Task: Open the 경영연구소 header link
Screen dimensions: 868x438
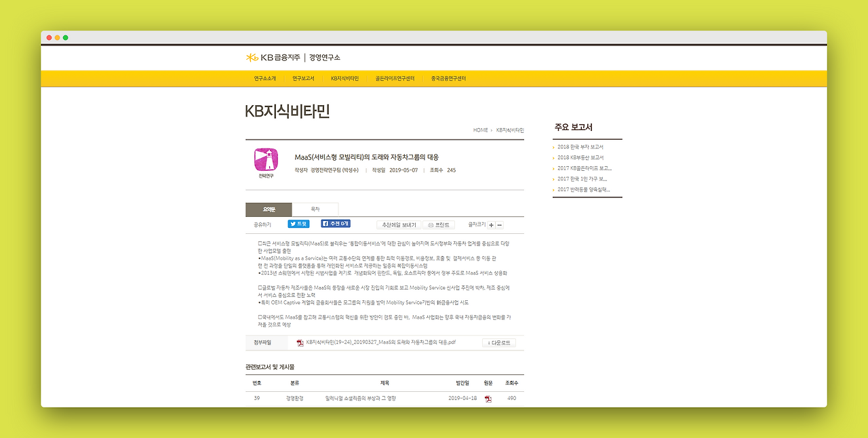Action: [x=324, y=58]
